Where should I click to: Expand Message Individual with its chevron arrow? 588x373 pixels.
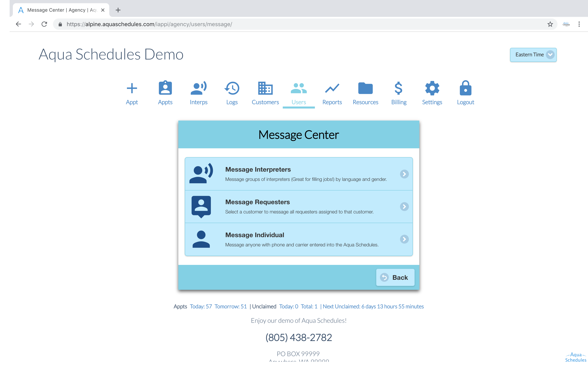point(404,239)
